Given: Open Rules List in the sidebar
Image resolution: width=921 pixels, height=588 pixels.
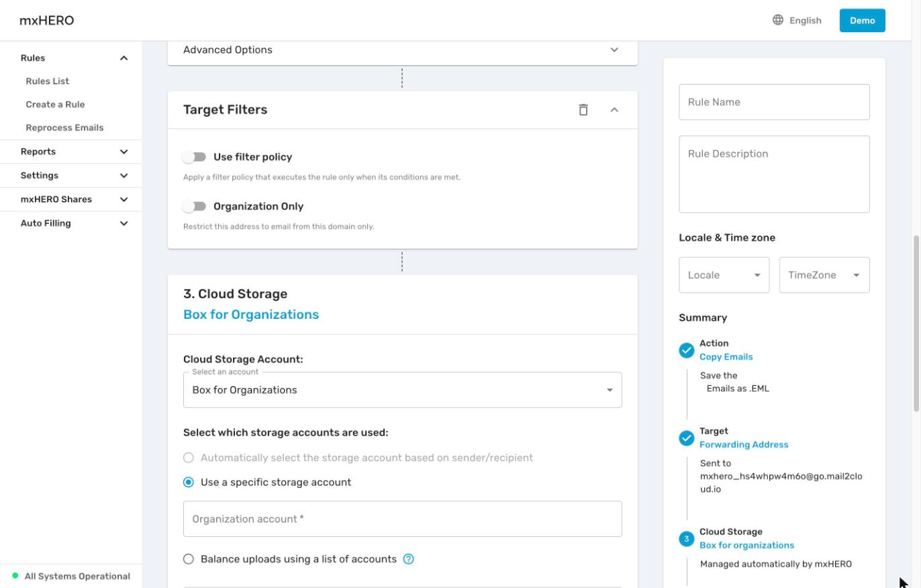Looking at the screenshot, I should tap(48, 81).
